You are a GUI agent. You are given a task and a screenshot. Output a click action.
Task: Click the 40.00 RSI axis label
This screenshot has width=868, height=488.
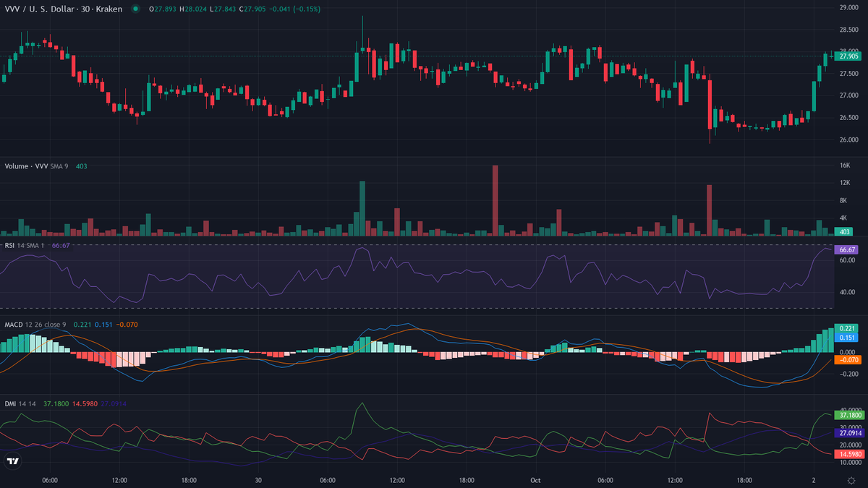846,292
